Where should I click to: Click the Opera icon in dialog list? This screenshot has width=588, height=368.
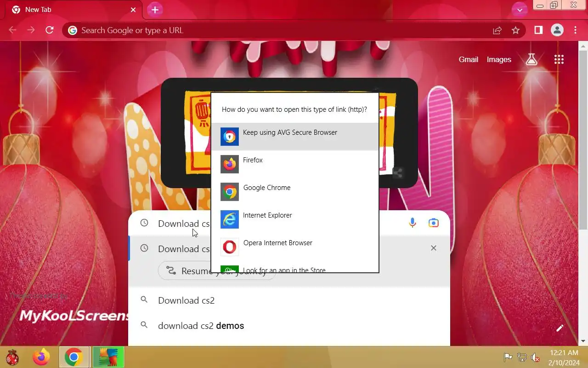(230, 247)
